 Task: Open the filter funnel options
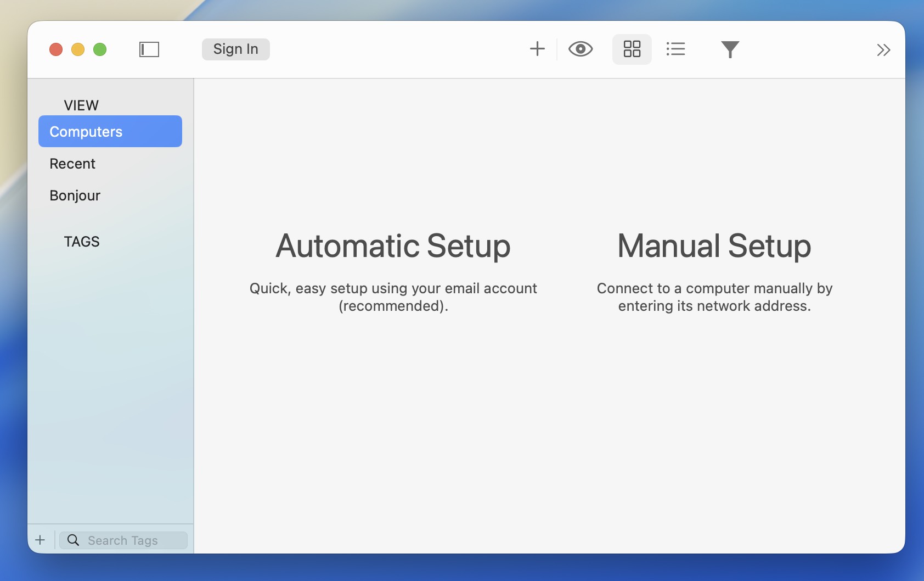click(x=730, y=49)
